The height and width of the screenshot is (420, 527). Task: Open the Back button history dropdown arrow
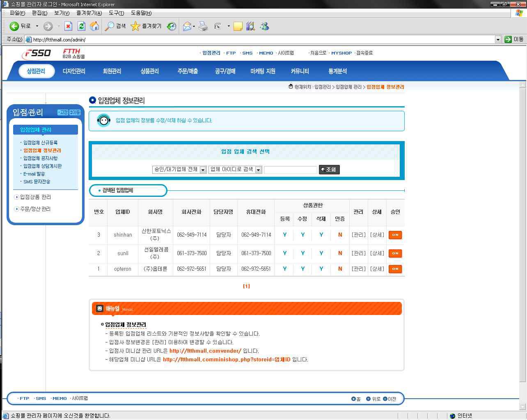37,26
